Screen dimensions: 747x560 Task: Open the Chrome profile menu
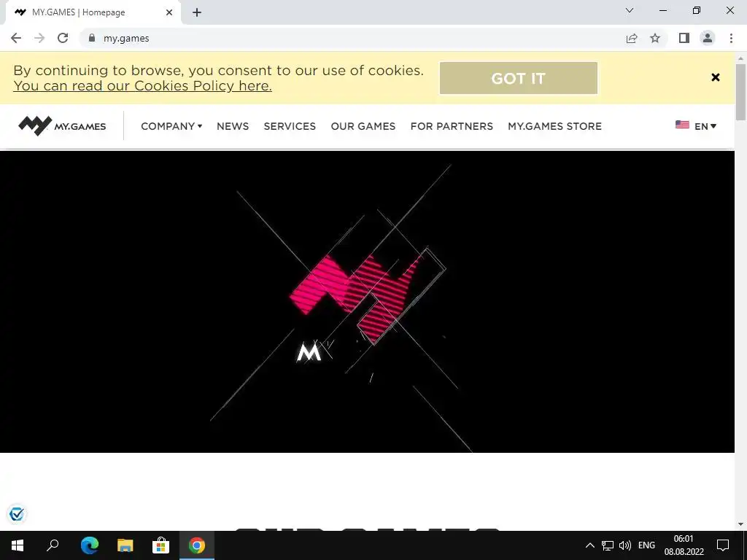[708, 38]
